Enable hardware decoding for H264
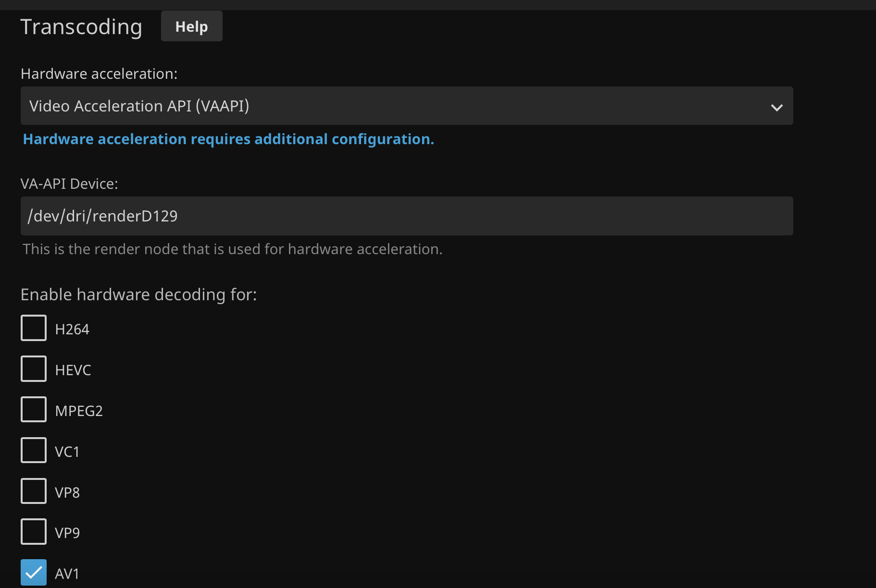876x588 pixels. (x=34, y=328)
